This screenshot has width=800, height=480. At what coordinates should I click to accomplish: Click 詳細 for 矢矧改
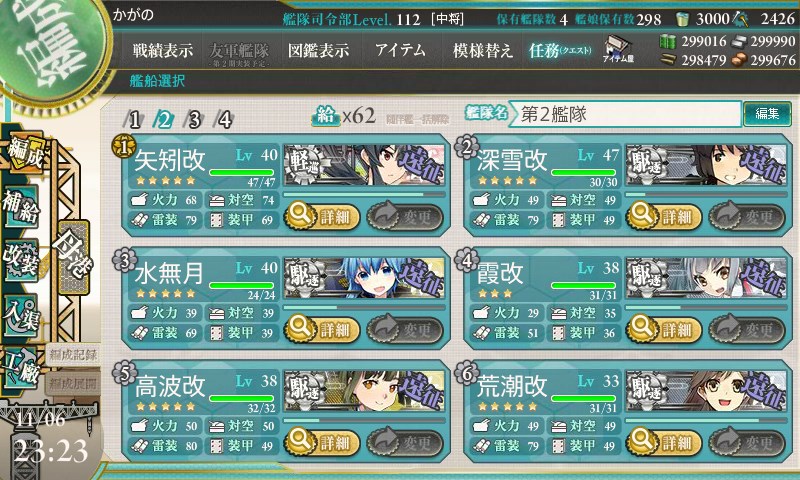pos(322,217)
